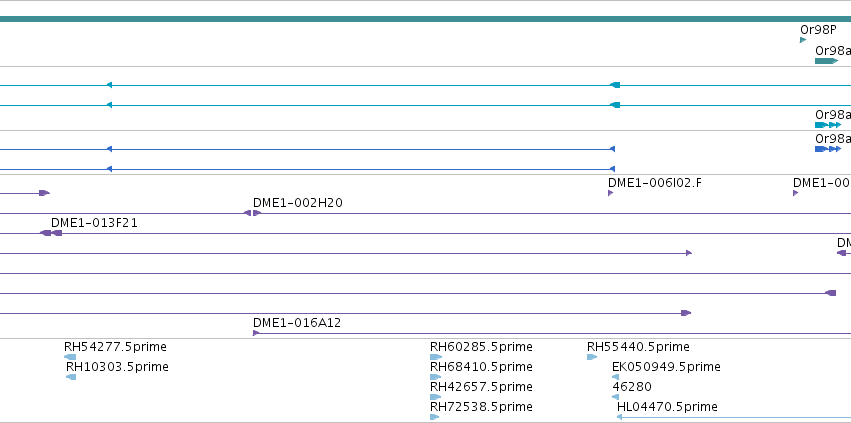Click the 46280 feature label

point(632,387)
